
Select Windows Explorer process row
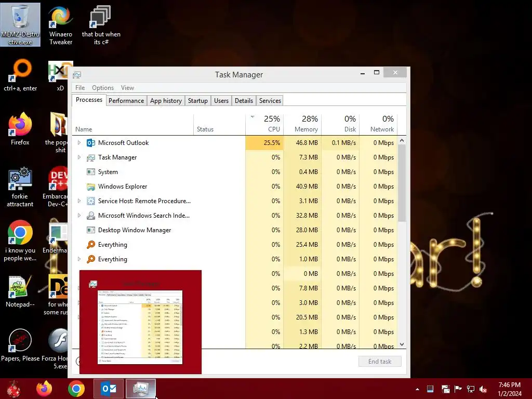click(235, 187)
